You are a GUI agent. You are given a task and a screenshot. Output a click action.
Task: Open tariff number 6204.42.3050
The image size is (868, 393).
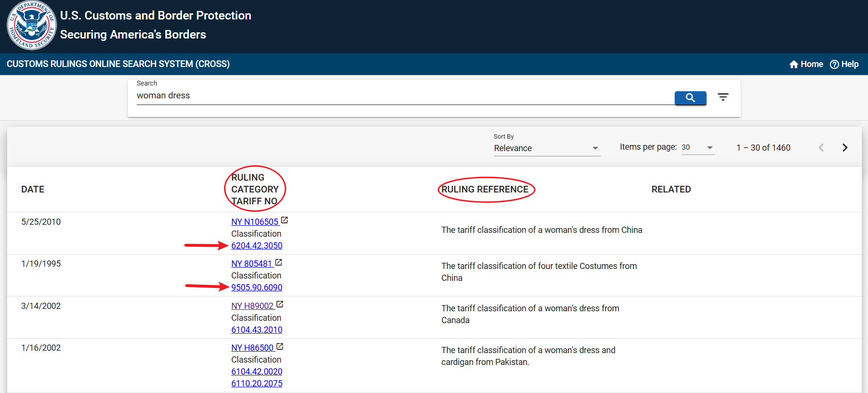256,246
